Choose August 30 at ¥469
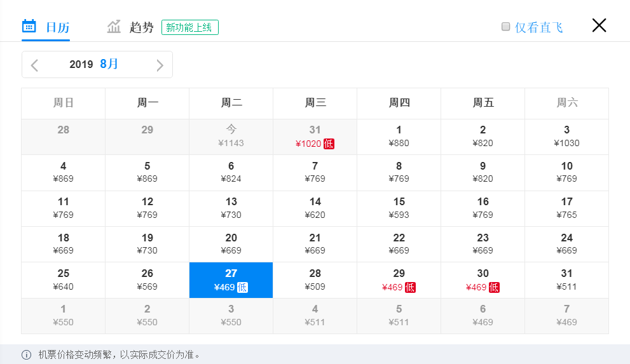Image resolution: width=630 pixels, height=364 pixels. click(483, 280)
